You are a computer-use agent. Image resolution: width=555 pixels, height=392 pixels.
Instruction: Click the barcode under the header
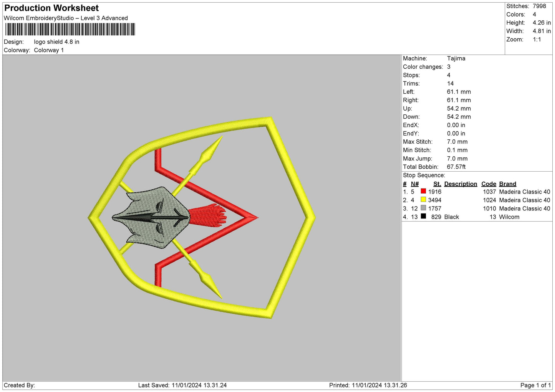[70, 29]
